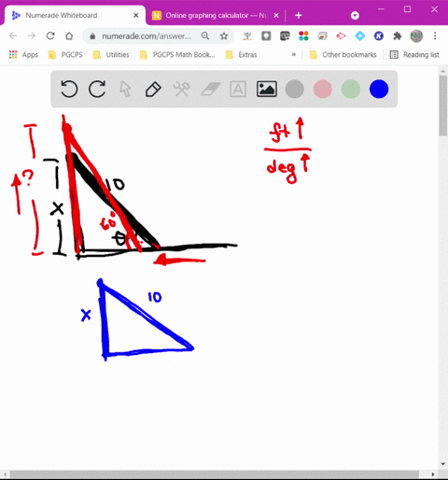This screenshot has width=448, height=480.
Task: Reload the current page
Action: 50,35
